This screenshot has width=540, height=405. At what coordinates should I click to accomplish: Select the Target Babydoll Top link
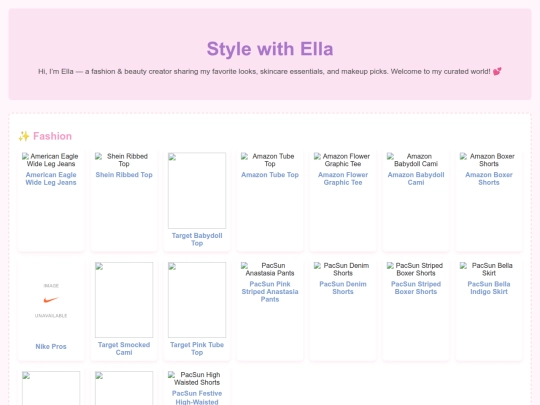pyautogui.click(x=197, y=239)
